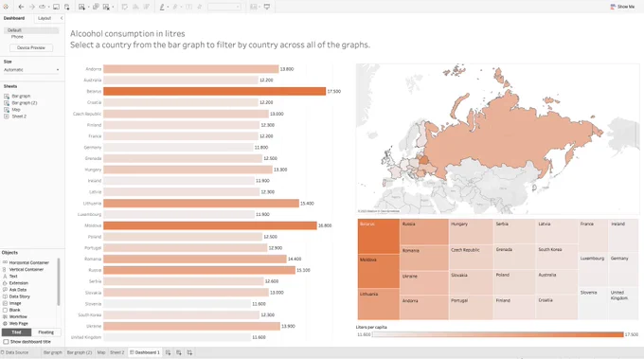
Task: Open the Map sheet tab
Action: click(101, 352)
